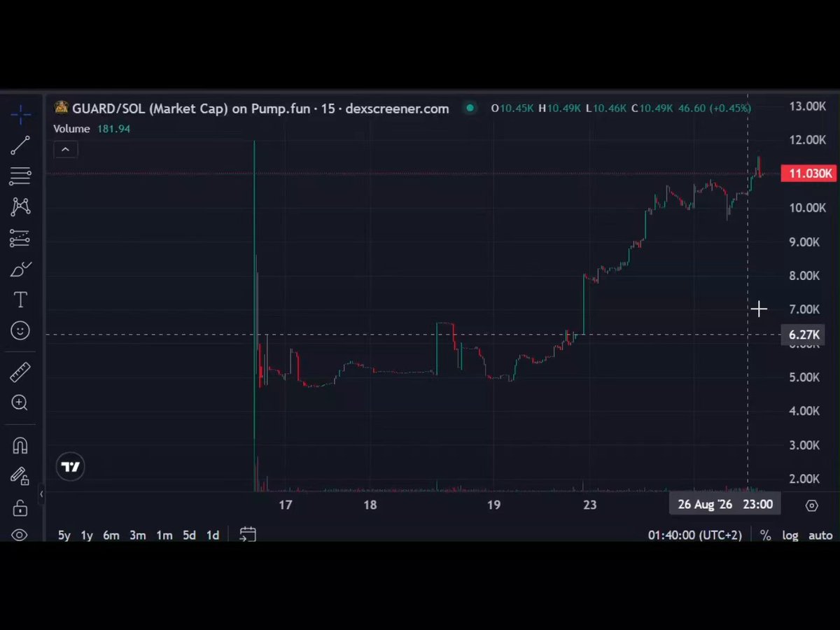840x630 pixels.
Task: Select the brush drawing tool
Action: (20, 269)
